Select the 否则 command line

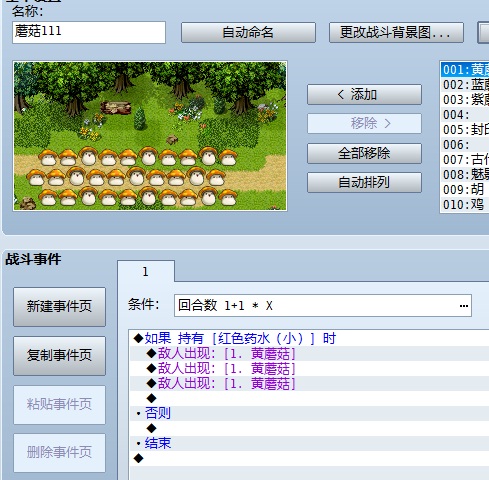(309, 413)
